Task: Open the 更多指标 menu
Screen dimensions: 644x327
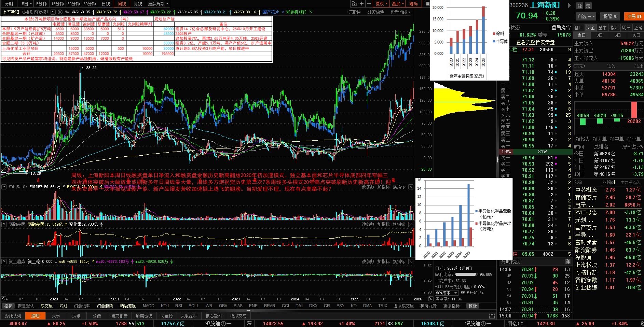Action: (x=451, y=306)
